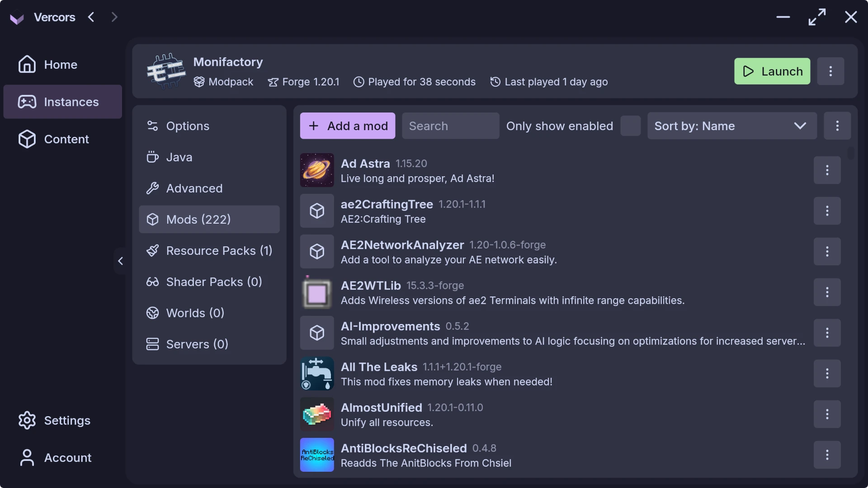
Task: Launch the Monifactory instance
Action: (772, 71)
